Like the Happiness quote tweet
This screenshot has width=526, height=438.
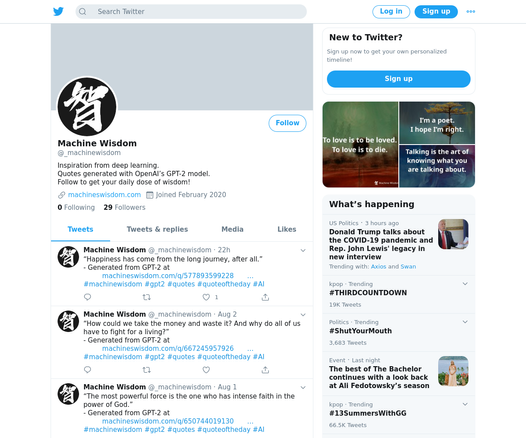pos(206,297)
